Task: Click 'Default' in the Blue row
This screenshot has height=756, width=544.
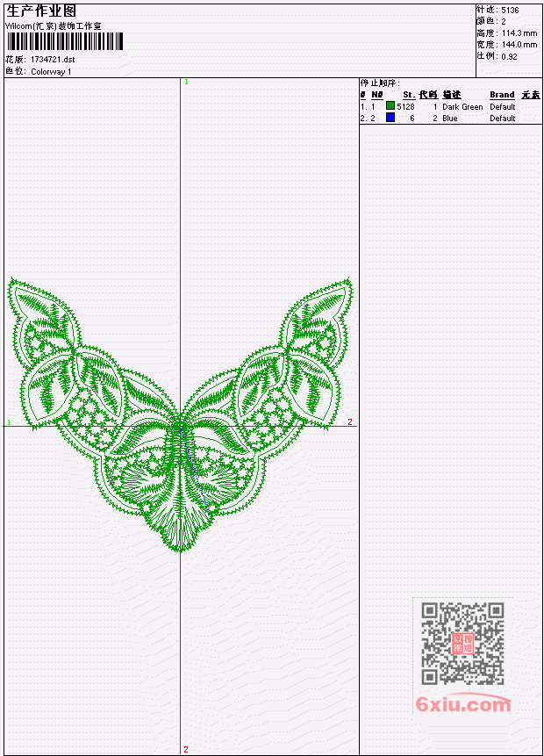Action: [x=503, y=119]
